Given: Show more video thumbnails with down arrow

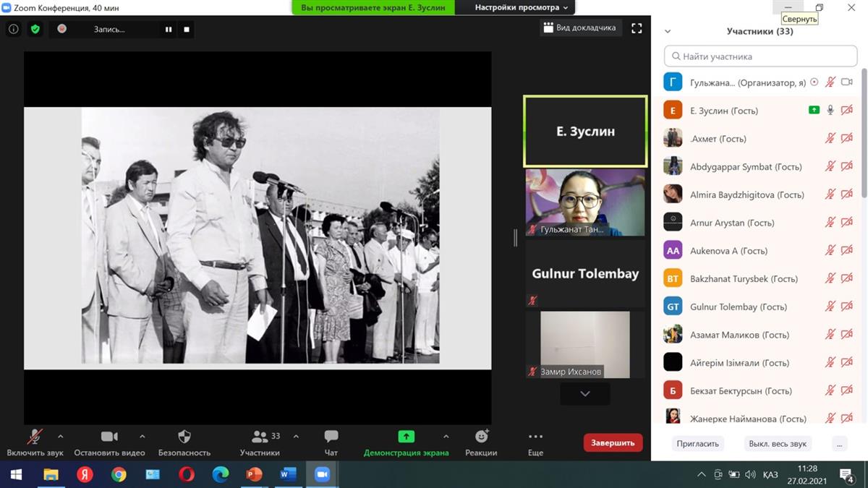Looking at the screenshot, I should pos(584,394).
